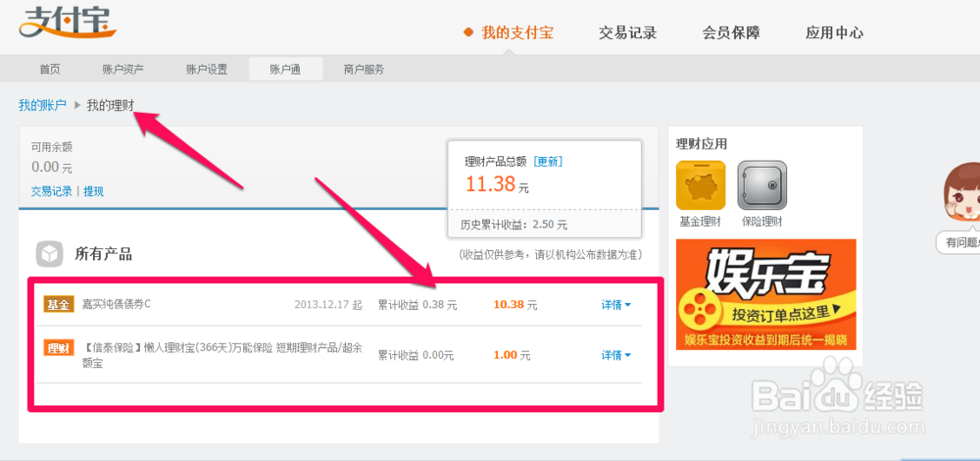
Task: Click the 有问题 help bubble
Action: [x=958, y=242]
